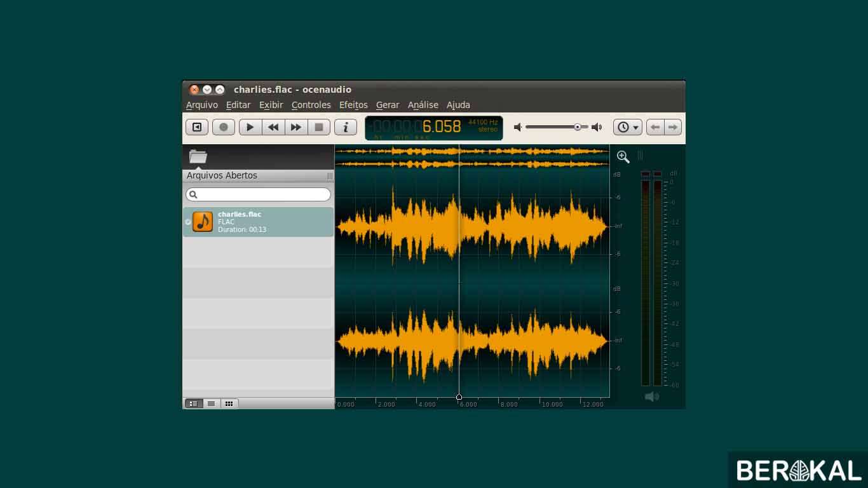This screenshot has width=868, height=488.
Task: Click the Arquivos Abertos panel grip
Action: 330,176
